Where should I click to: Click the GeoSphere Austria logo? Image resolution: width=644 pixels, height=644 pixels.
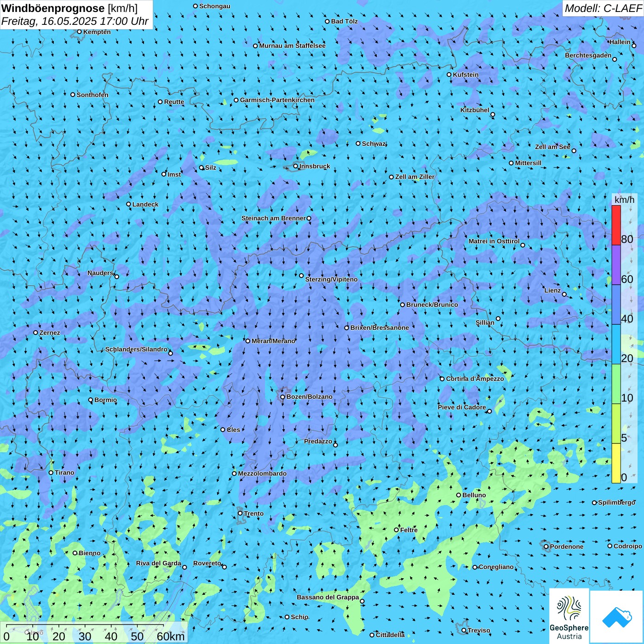tap(569, 616)
